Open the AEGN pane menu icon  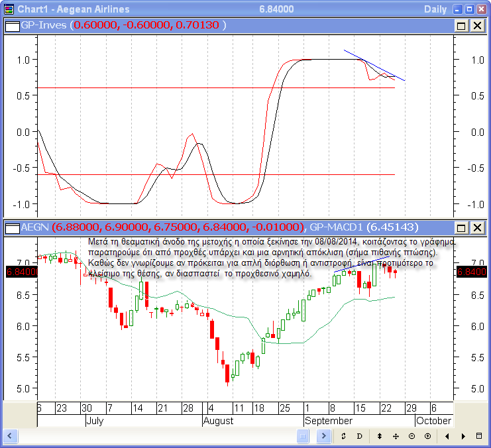(x=11, y=228)
